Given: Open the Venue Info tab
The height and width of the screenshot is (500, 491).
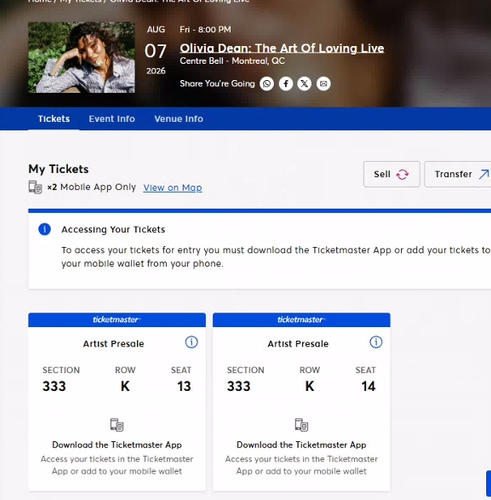Looking at the screenshot, I should pyautogui.click(x=179, y=119).
